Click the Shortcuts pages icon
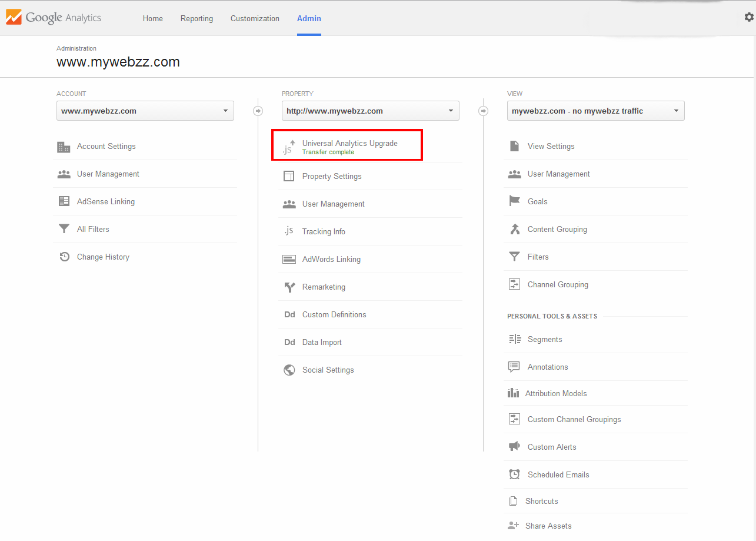 (513, 501)
